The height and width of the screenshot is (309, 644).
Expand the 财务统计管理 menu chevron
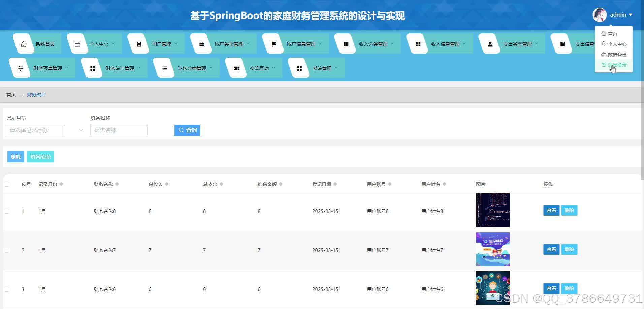coord(139,68)
